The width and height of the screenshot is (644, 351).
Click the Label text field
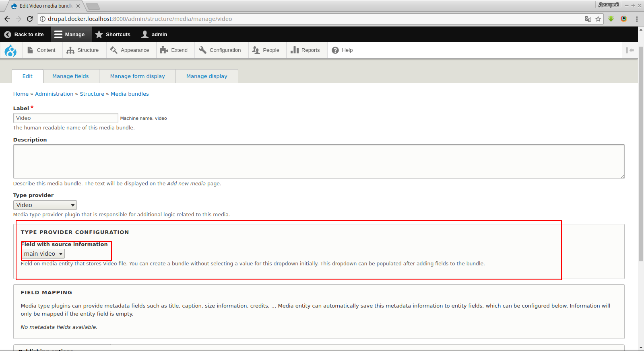(x=66, y=118)
